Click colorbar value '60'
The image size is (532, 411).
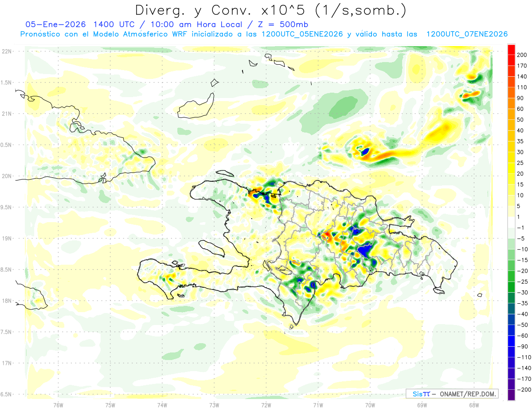click(x=520, y=109)
